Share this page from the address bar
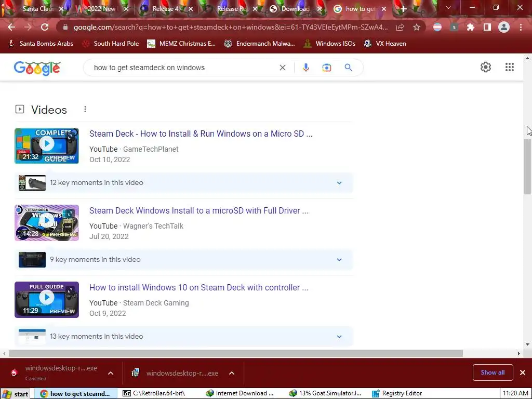The width and height of the screenshot is (532, 399). click(x=400, y=27)
